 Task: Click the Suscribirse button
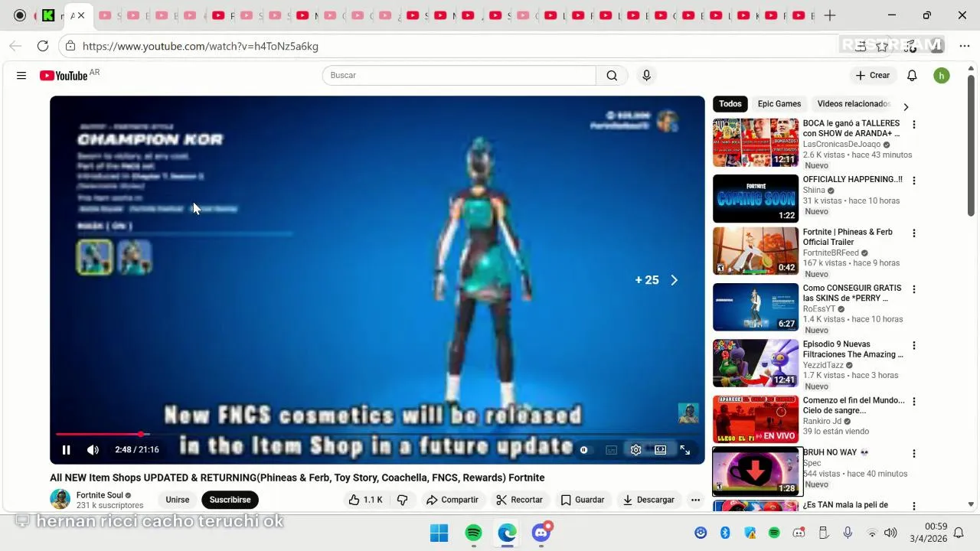[x=230, y=500]
